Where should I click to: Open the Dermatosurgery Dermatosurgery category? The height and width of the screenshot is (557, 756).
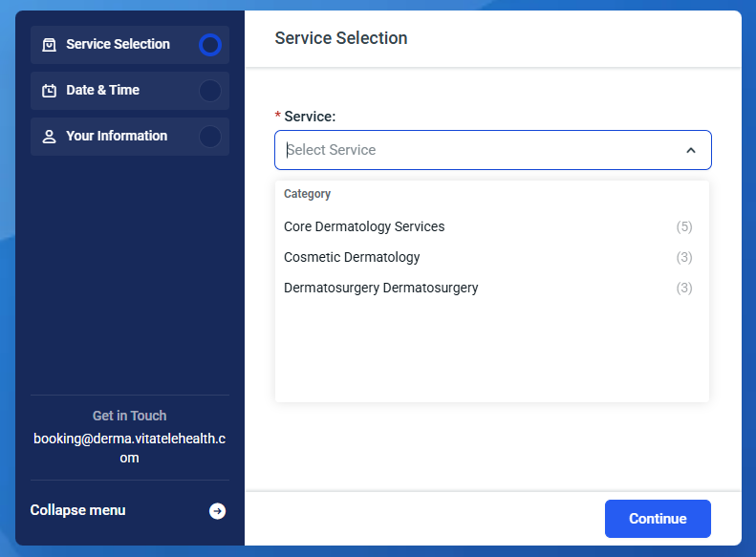(380, 288)
